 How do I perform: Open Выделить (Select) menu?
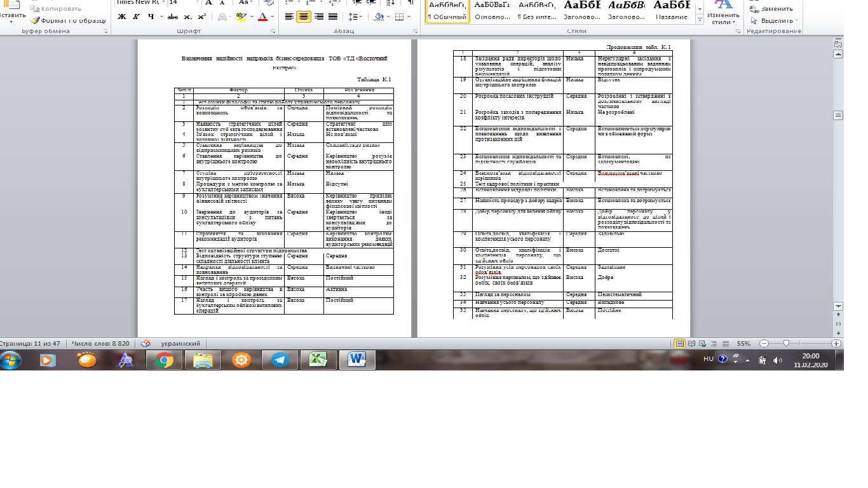[773, 20]
